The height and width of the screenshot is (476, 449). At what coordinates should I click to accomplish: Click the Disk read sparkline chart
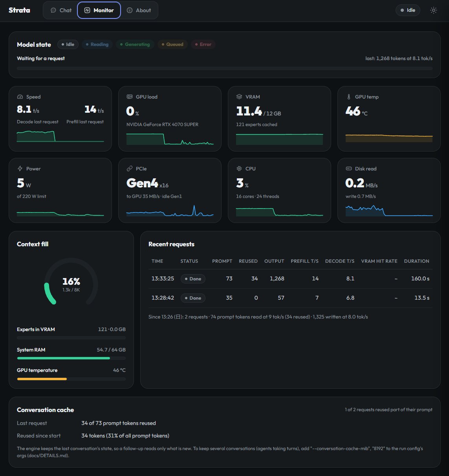click(x=389, y=210)
